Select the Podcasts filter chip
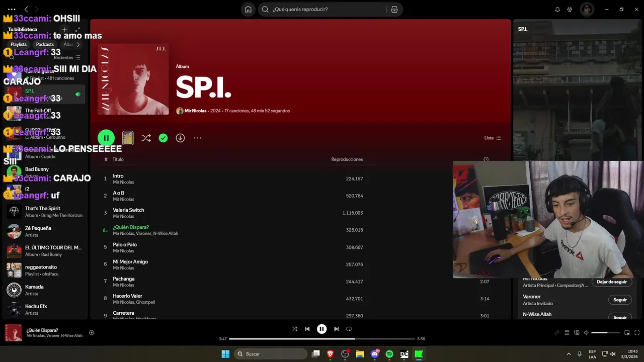Screen dimensions: 644x362 pos(45,44)
